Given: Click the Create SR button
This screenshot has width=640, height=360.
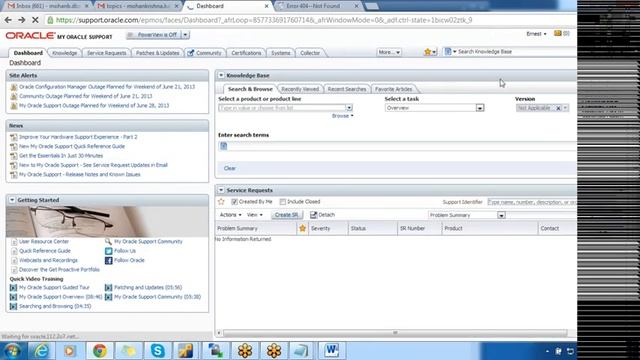Looking at the screenshot, I should coord(287,215).
